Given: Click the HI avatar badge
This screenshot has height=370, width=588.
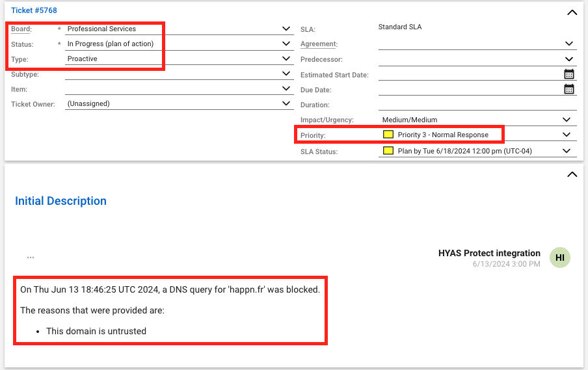Looking at the screenshot, I should pos(559,258).
